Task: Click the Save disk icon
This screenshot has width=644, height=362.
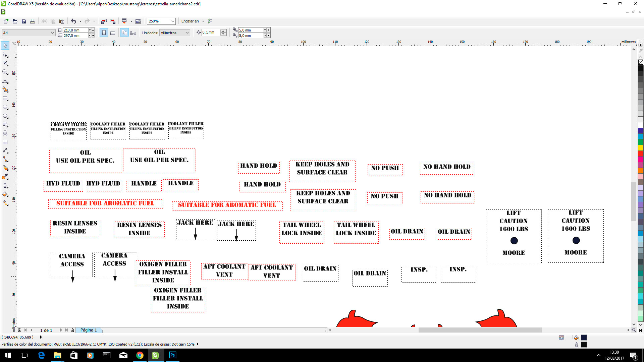Action: (24, 21)
